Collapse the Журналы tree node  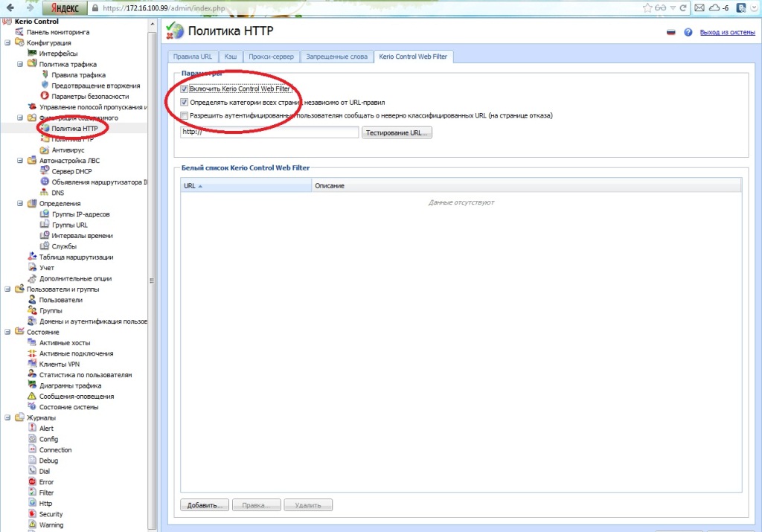[7, 418]
